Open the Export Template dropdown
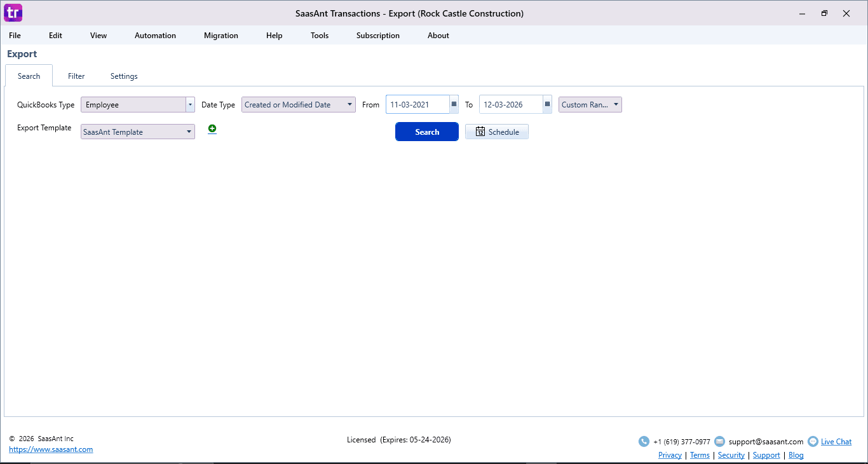The image size is (868, 464). point(137,132)
